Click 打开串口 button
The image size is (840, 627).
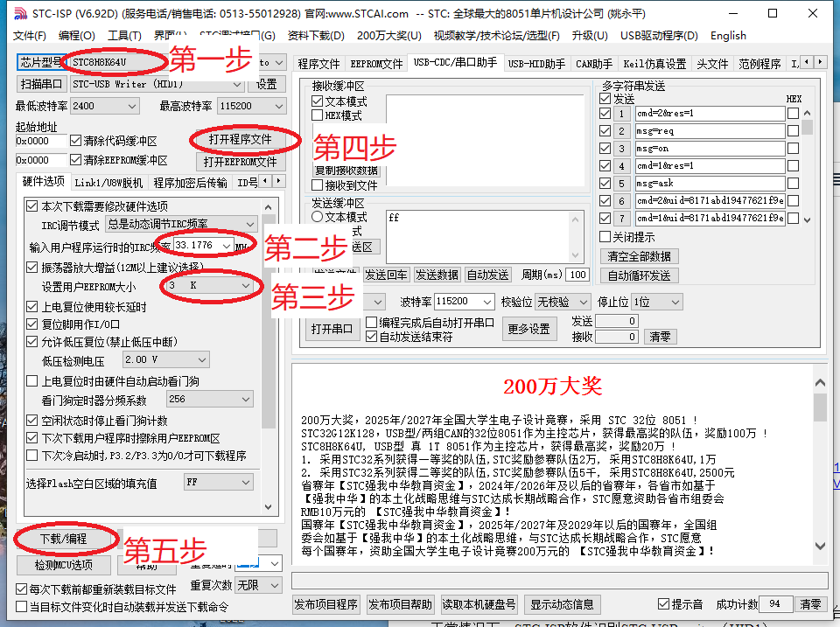[332, 329]
